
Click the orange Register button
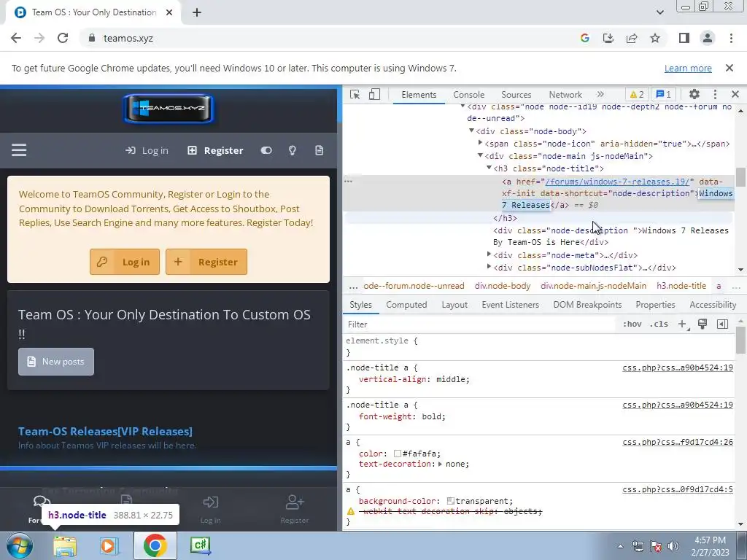[206, 262]
